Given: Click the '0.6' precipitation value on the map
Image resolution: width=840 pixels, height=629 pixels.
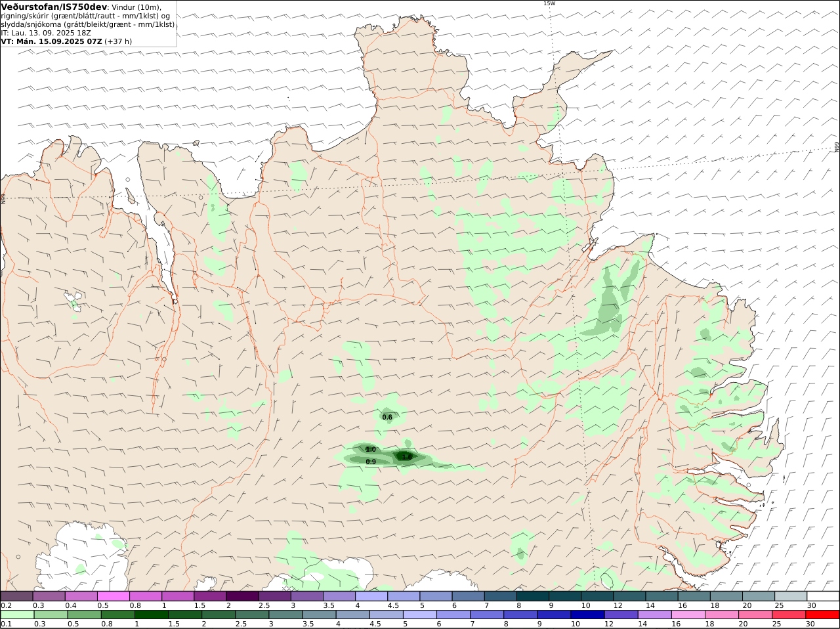Looking at the screenshot, I should [387, 418].
